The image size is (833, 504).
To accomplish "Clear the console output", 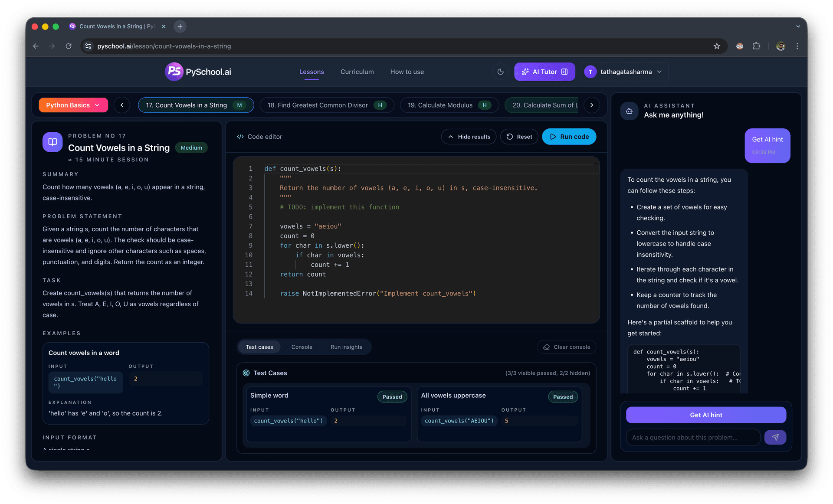I will coord(566,347).
